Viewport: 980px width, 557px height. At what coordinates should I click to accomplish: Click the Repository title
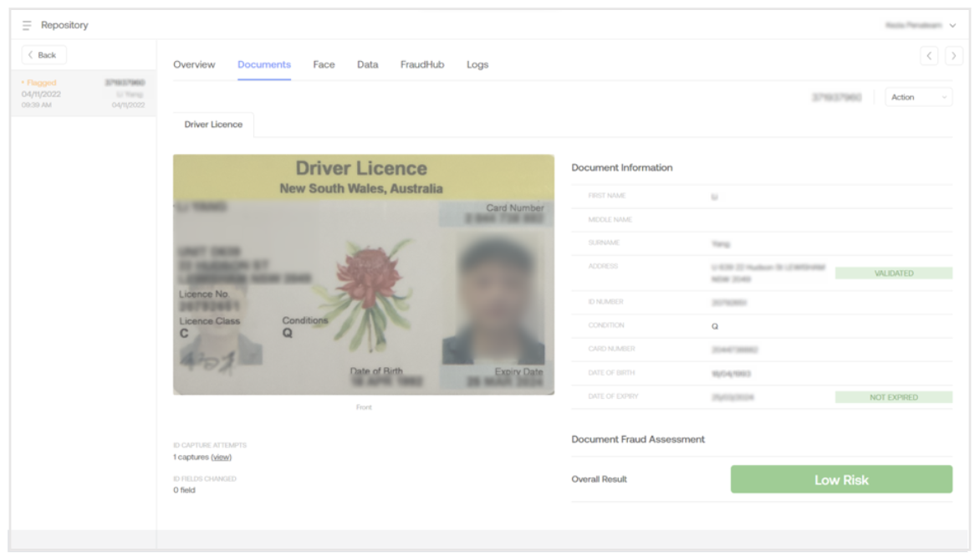click(x=64, y=25)
